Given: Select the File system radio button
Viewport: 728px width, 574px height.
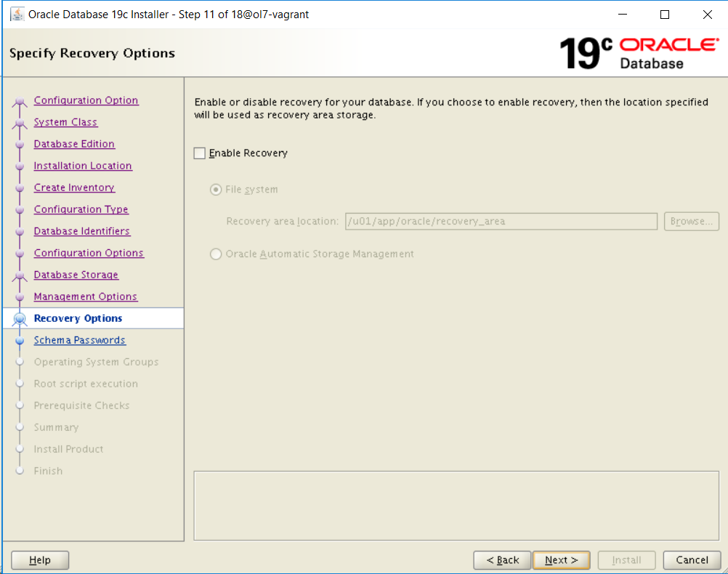Looking at the screenshot, I should 216,190.
